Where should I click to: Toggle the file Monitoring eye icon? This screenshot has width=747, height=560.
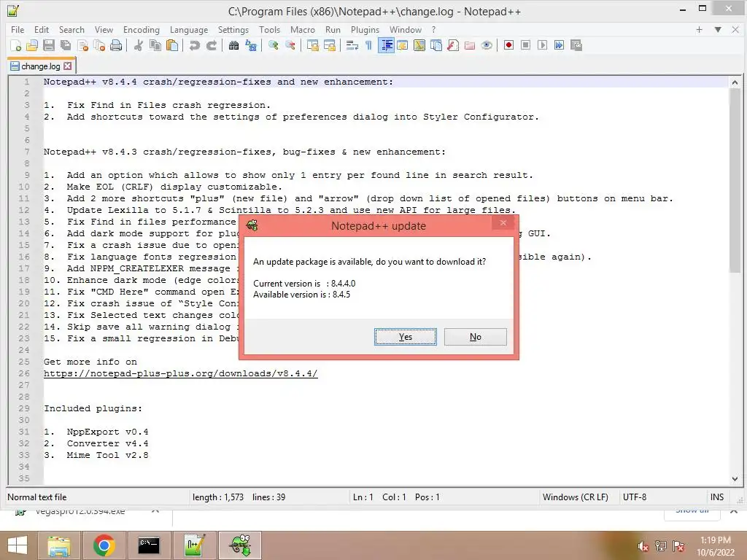click(487, 45)
